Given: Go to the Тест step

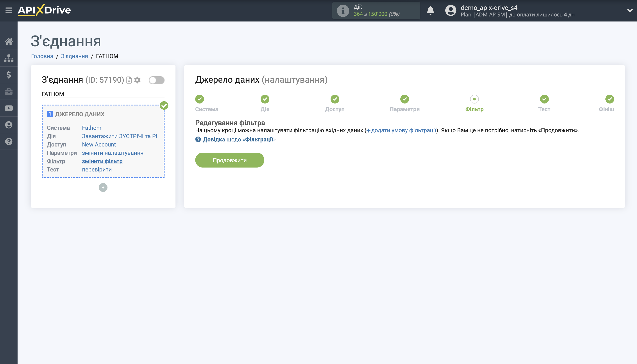Looking at the screenshot, I should [544, 99].
